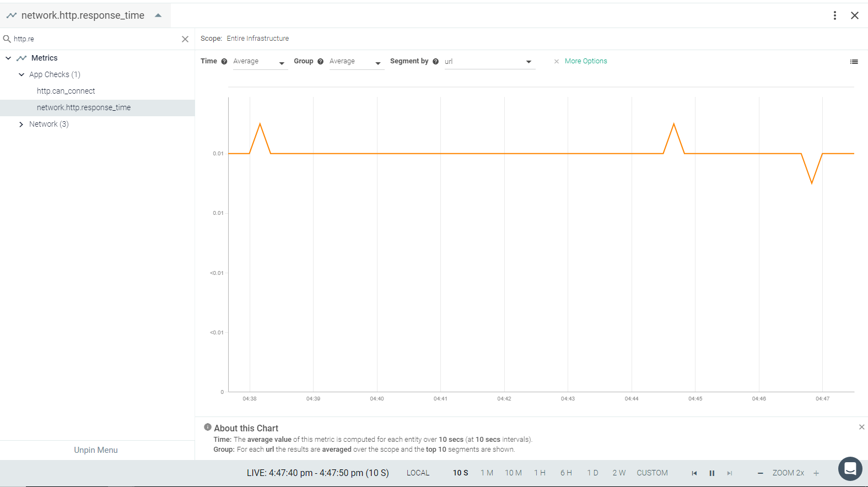Click the search magnifier icon
This screenshot has width=868, height=487.
pos(7,39)
